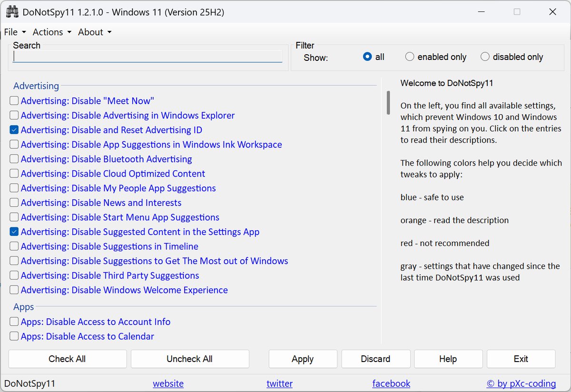Viewport: 571px width, 392px height.
Task: Click the DoNotSpy11 binoculars app icon
Action: (x=12, y=12)
